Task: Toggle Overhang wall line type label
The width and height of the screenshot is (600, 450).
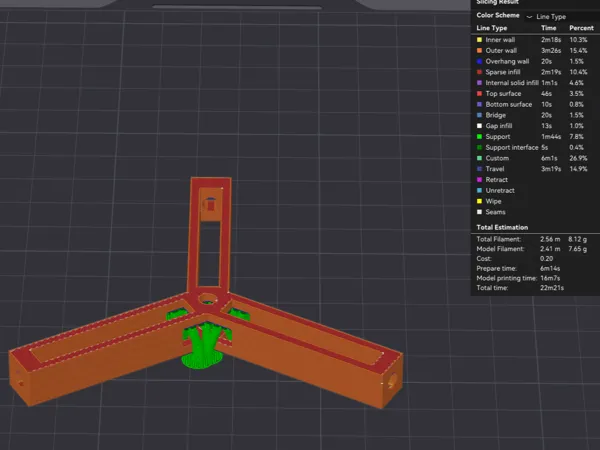Action: point(507,61)
